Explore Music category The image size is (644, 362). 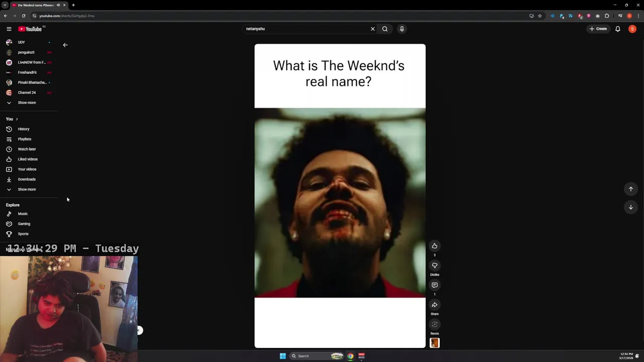[28, 214]
